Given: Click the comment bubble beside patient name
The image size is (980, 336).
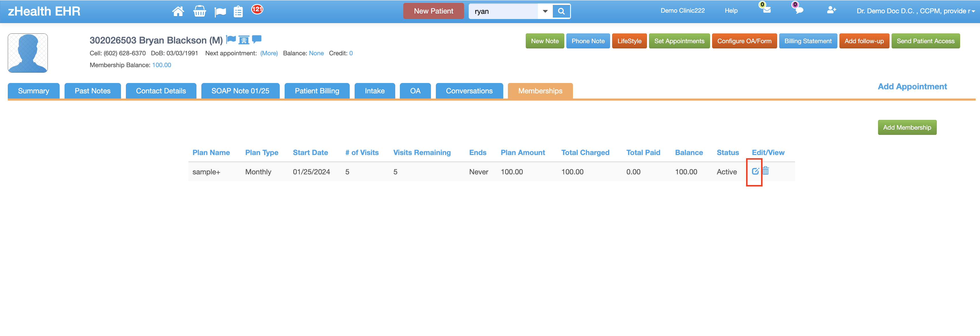Looking at the screenshot, I should click(257, 39).
